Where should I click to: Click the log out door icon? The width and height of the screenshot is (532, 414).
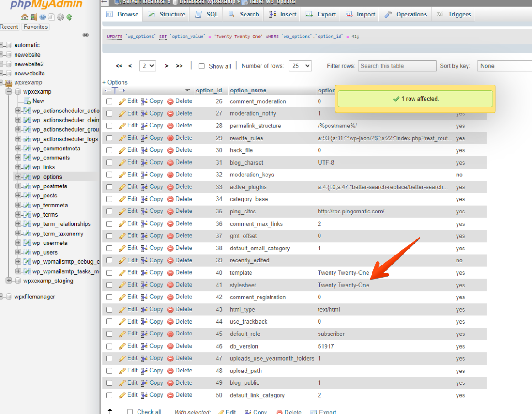click(x=33, y=17)
